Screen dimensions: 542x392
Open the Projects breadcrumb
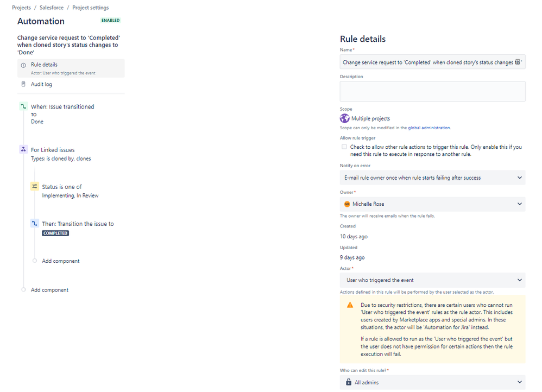(21, 8)
